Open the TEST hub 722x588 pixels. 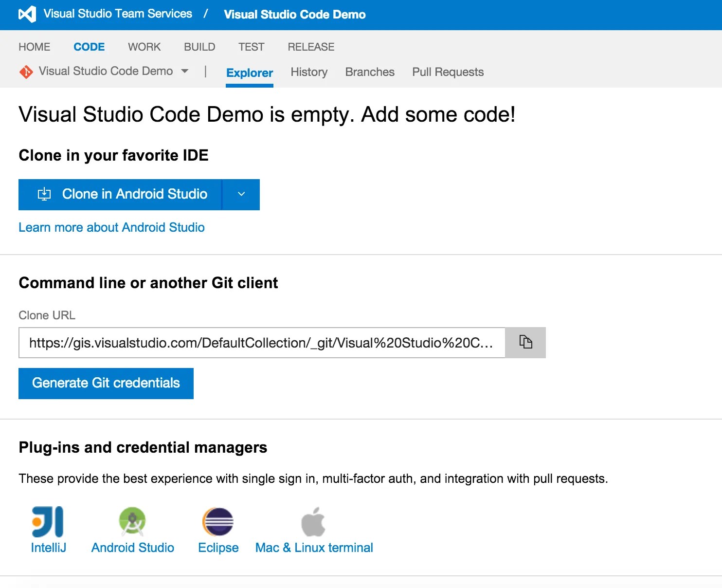(252, 47)
